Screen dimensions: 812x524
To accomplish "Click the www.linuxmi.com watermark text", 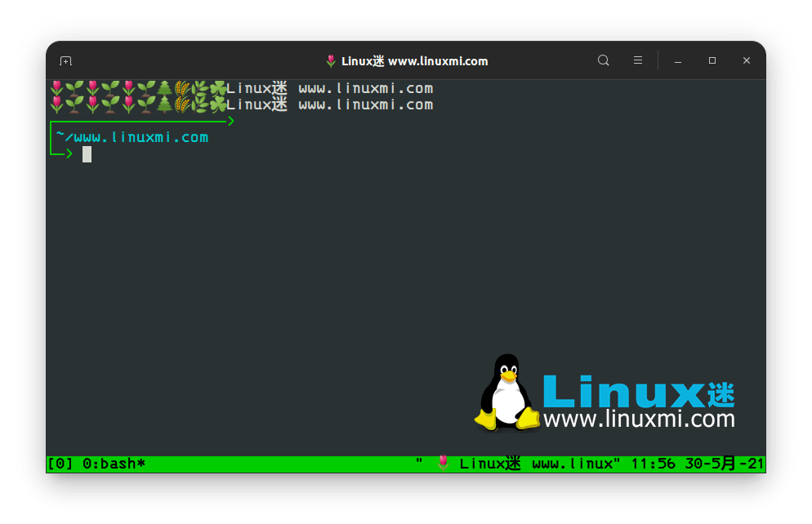I will [x=641, y=418].
